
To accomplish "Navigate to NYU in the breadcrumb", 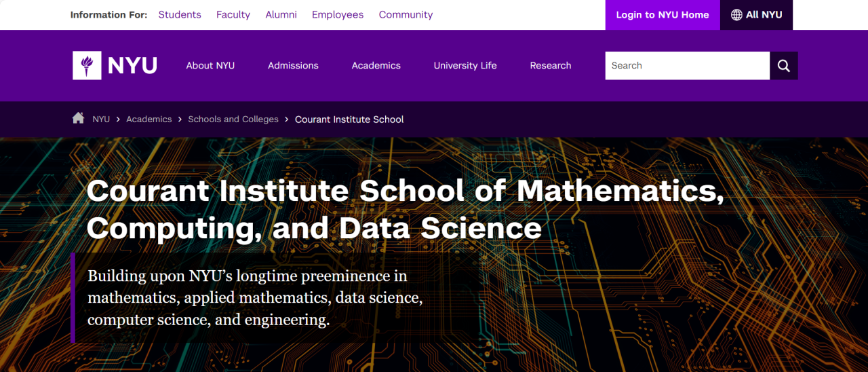I will [x=101, y=119].
